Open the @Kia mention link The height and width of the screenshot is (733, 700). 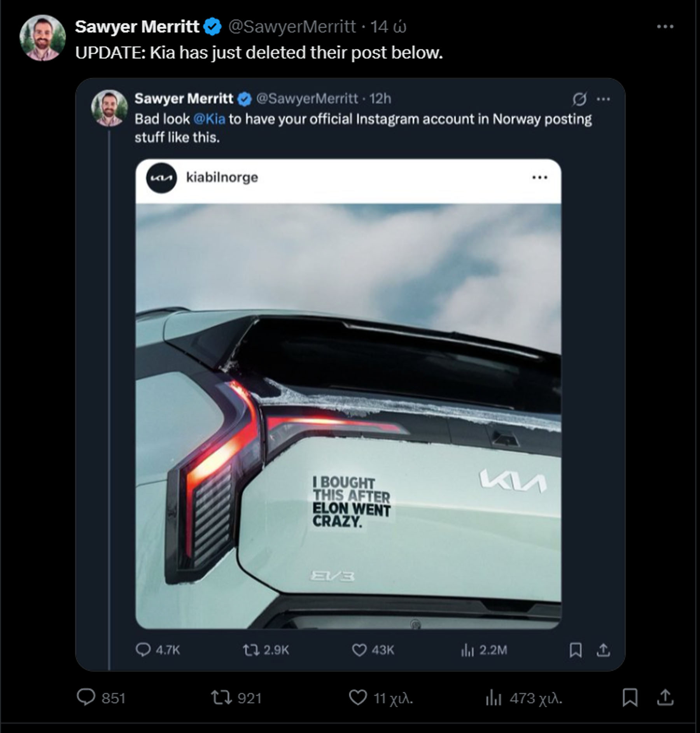tap(209, 119)
